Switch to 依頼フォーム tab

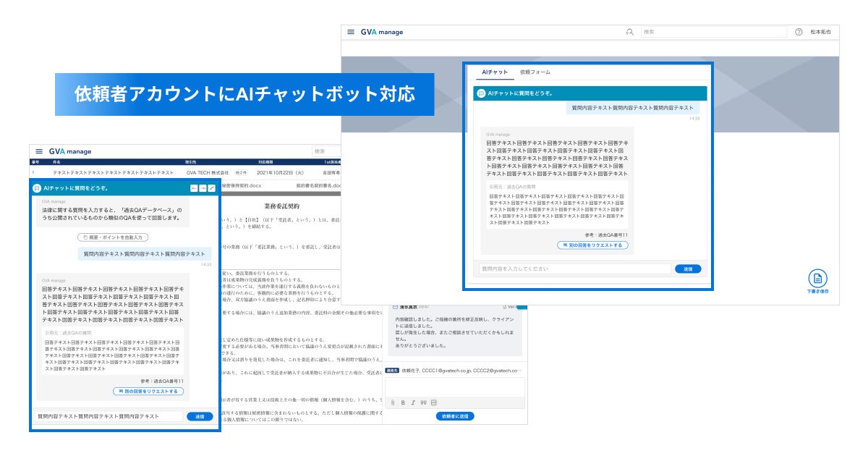point(535,72)
